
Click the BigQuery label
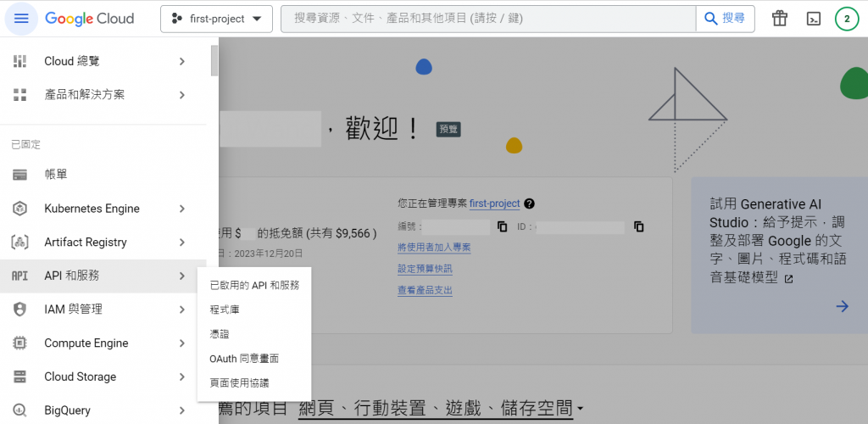click(68, 410)
